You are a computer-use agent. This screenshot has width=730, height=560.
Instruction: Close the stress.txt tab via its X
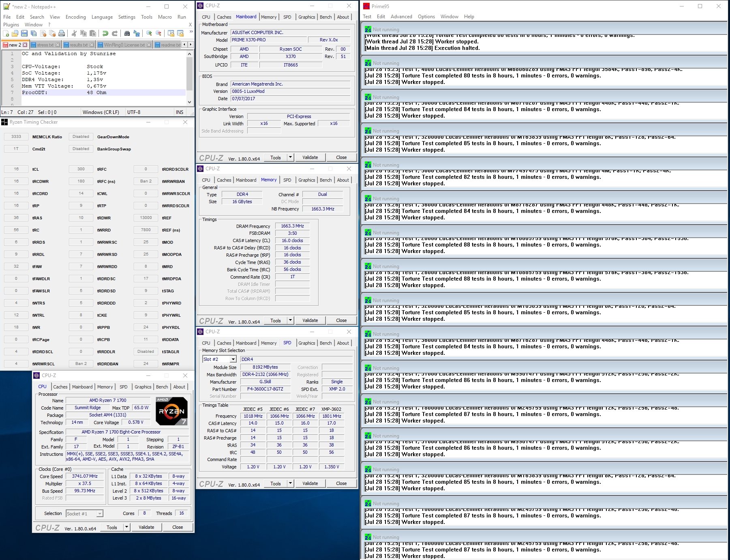[x=58, y=45]
